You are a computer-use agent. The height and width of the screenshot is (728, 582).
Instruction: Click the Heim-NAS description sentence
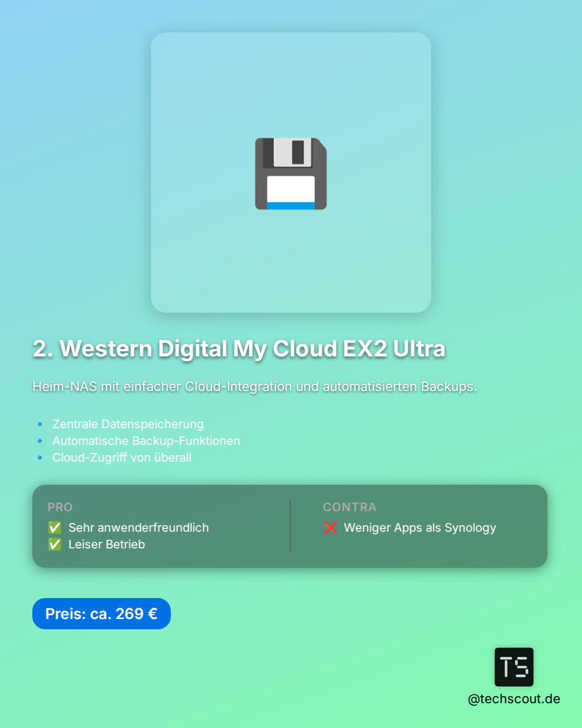click(255, 387)
